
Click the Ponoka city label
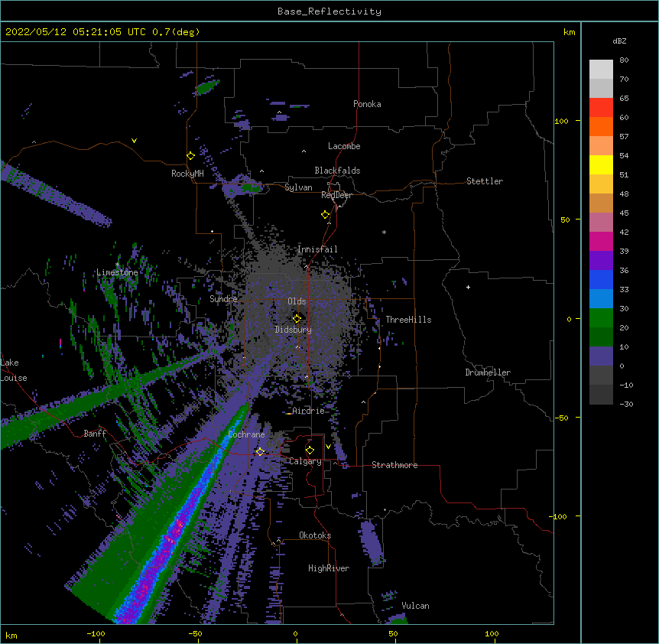(367, 104)
